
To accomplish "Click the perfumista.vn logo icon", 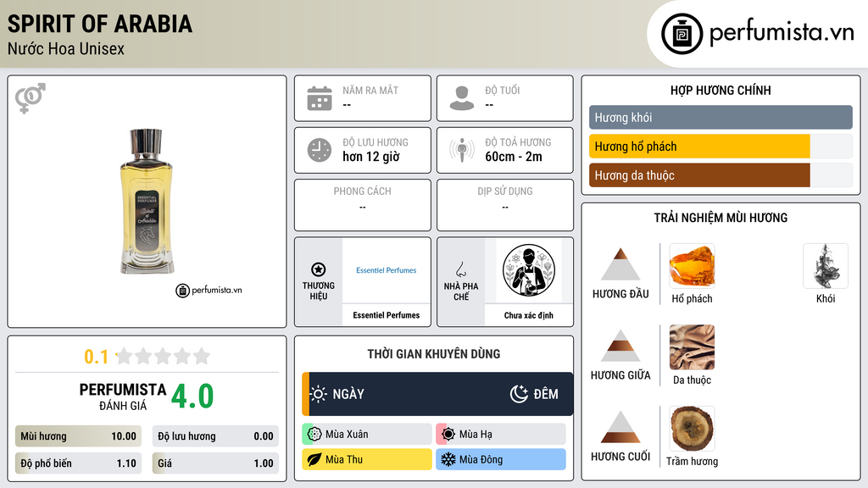I will click(682, 34).
